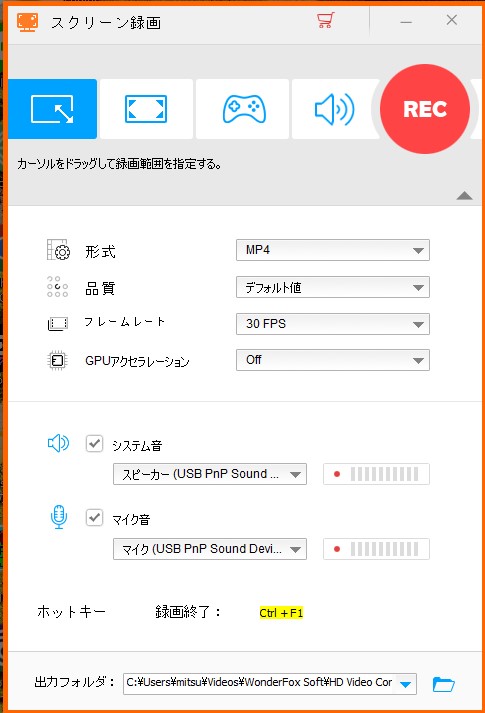Choose speaker device from スピーカー dropdown
The height and width of the screenshot is (713, 485).
coord(210,474)
